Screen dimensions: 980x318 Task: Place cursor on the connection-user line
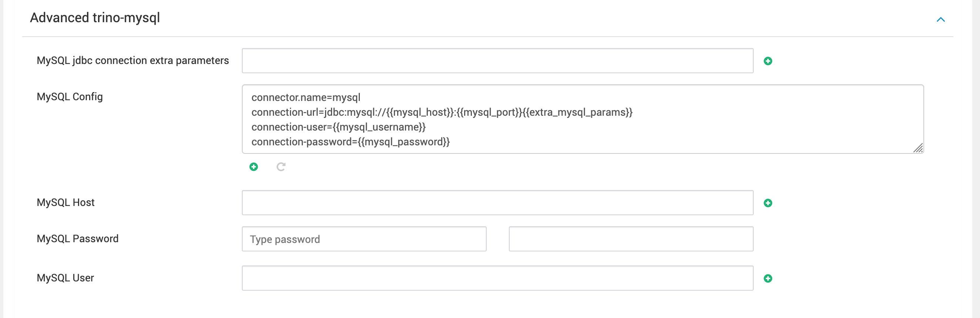[x=338, y=127]
